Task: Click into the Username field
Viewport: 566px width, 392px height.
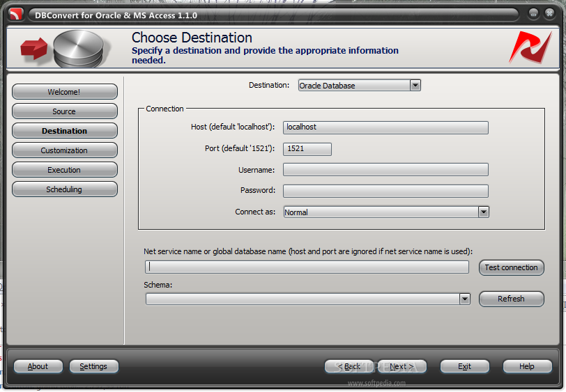Action: click(x=385, y=170)
